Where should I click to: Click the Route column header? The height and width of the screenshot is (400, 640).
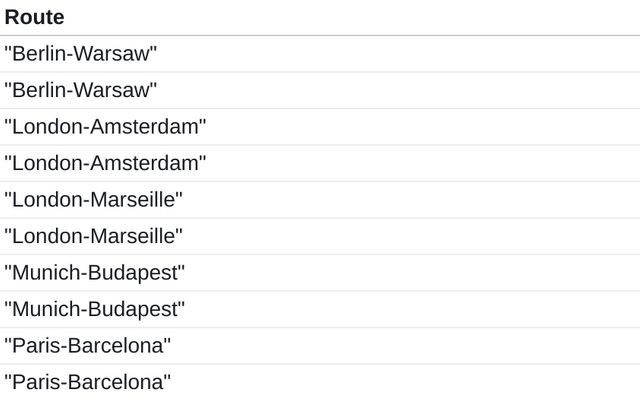click(x=34, y=17)
